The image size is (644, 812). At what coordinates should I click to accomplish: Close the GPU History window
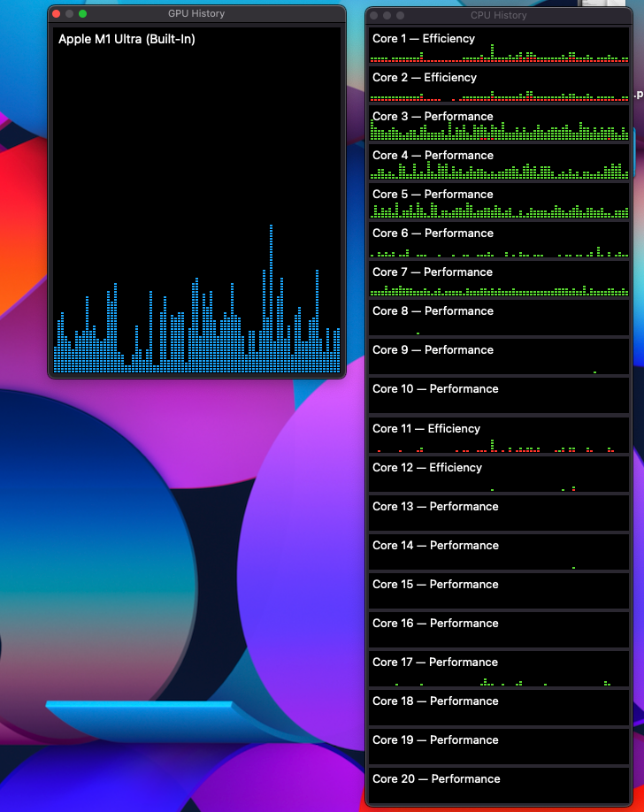coord(57,14)
